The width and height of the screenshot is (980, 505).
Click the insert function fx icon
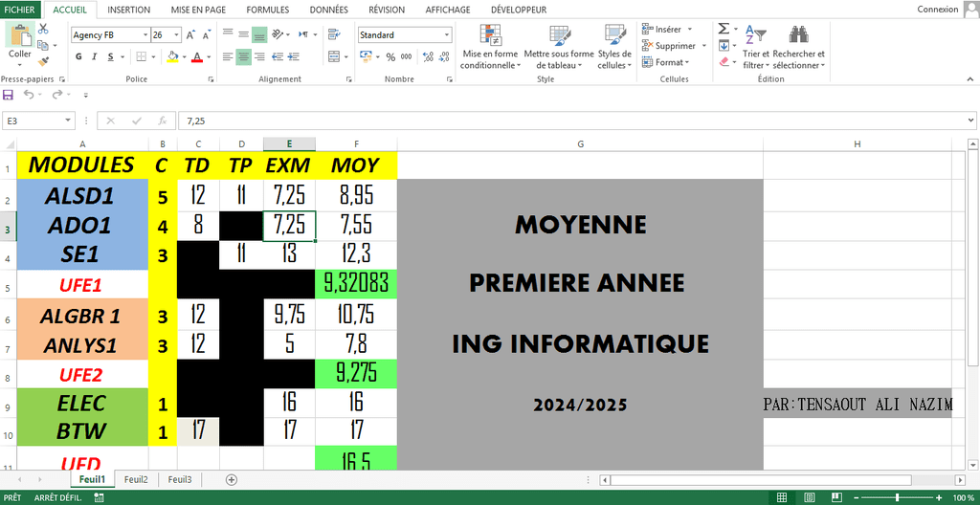[x=163, y=121]
